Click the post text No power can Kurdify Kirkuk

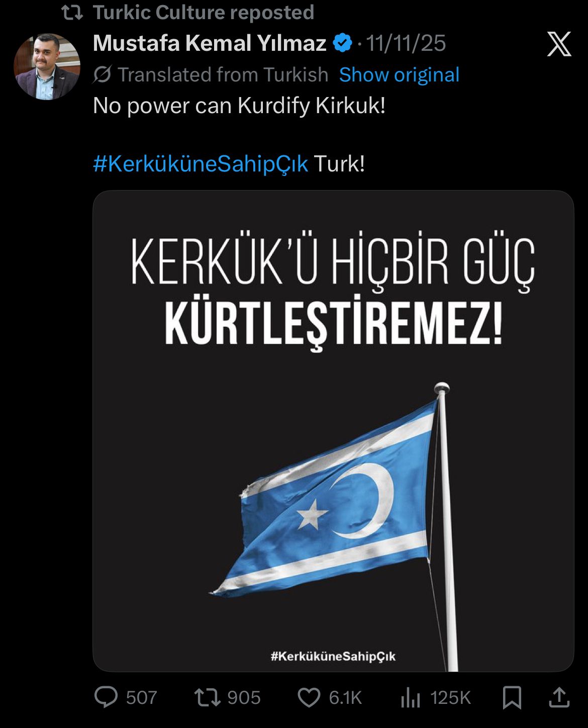point(239,106)
